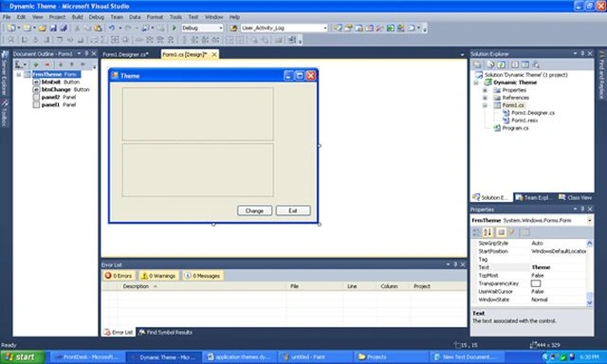
Task: Toggle the 0 Errors filter button
Action: [x=119, y=276]
